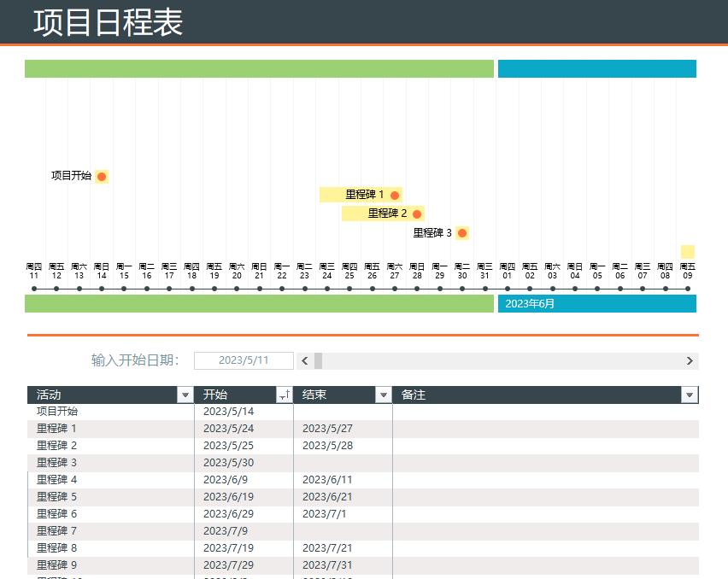This screenshot has height=579, width=728.
Task: Click the timeline dot under 周四 11
Action: (34, 289)
